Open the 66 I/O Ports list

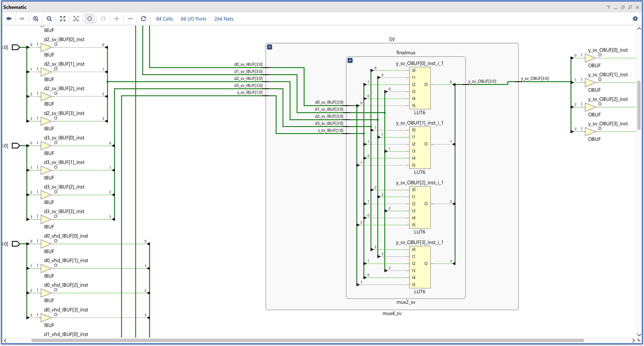coord(193,19)
